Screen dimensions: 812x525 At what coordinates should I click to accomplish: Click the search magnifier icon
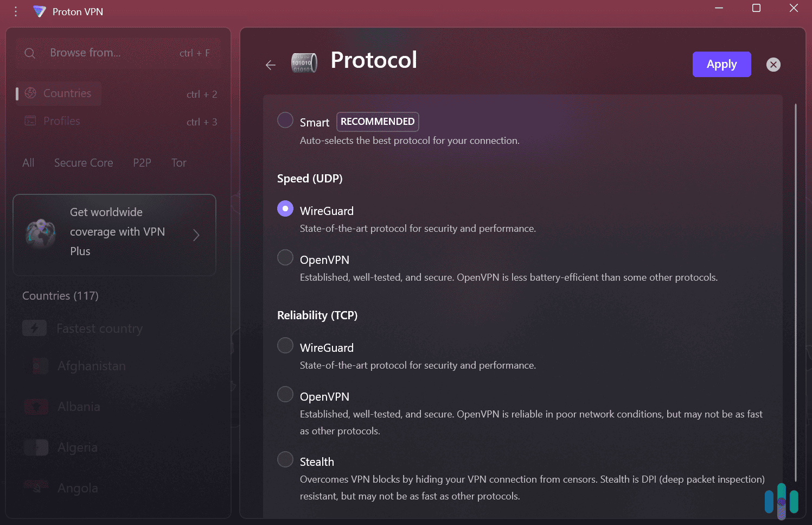30,53
